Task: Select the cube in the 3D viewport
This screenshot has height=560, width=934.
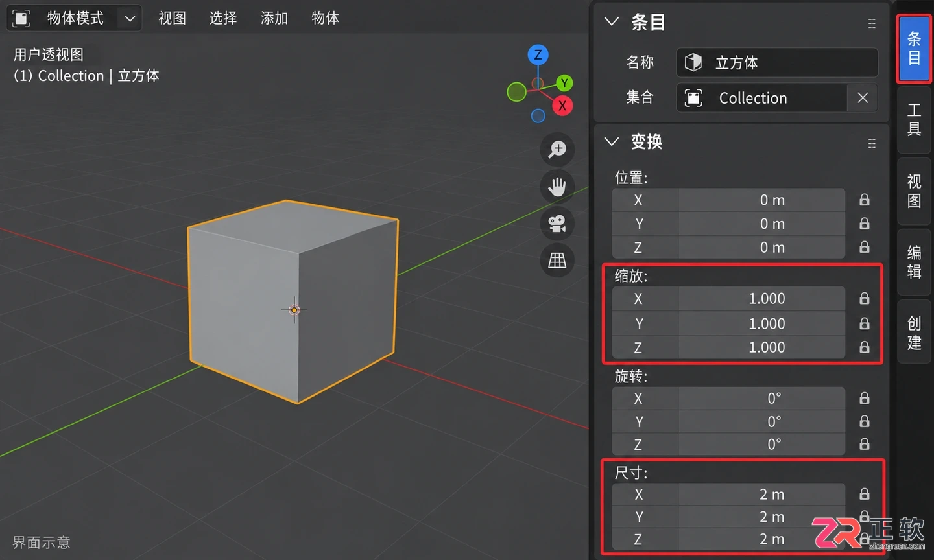Action: pyautogui.click(x=292, y=301)
